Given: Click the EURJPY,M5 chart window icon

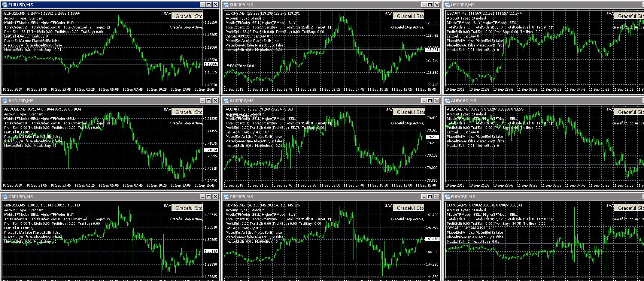Looking at the screenshot, I should click(226, 5).
